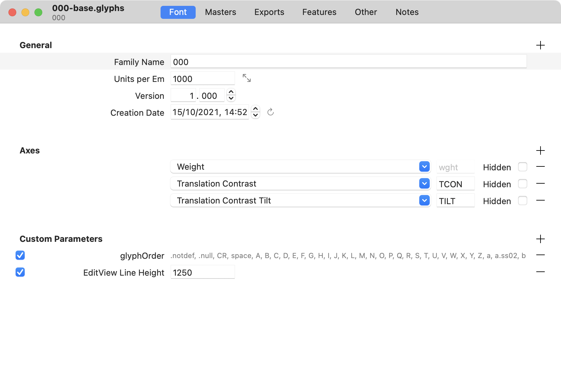Screen dimensions: 561x392
Task: Click the Creation Date stepper
Action: [255, 112]
